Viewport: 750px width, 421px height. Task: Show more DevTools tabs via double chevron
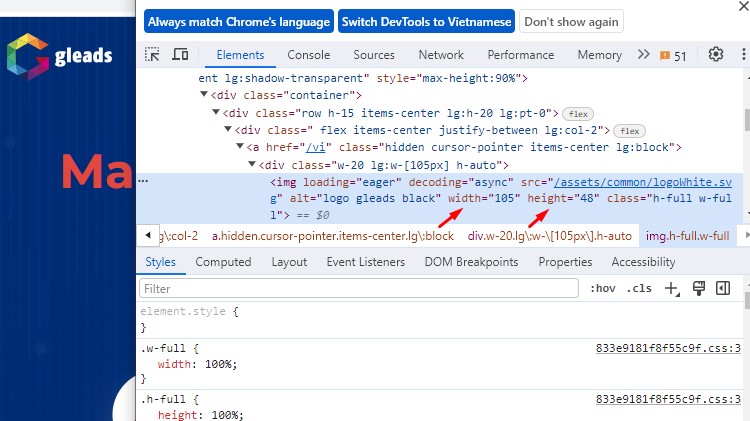pos(643,55)
